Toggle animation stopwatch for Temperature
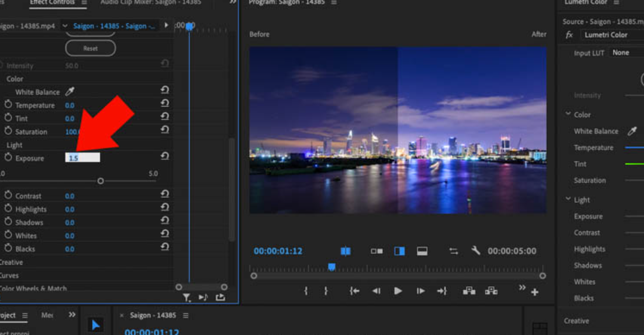 [8, 104]
